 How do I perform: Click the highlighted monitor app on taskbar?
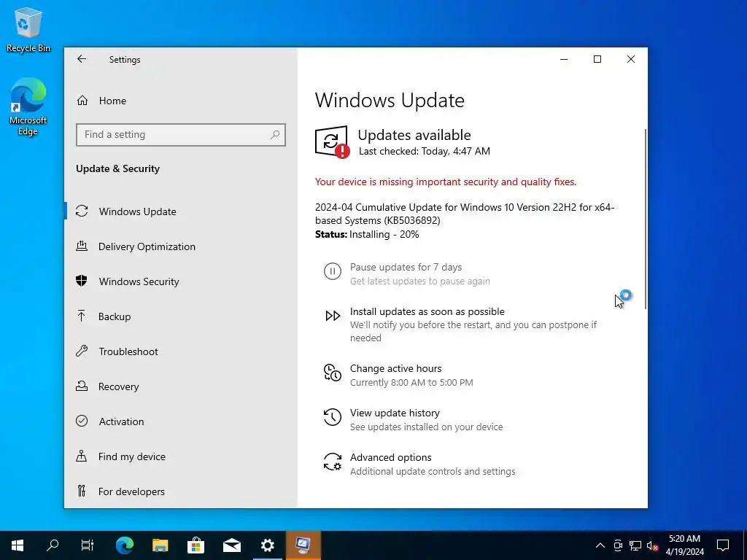pyautogui.click(x=303, y=545)
